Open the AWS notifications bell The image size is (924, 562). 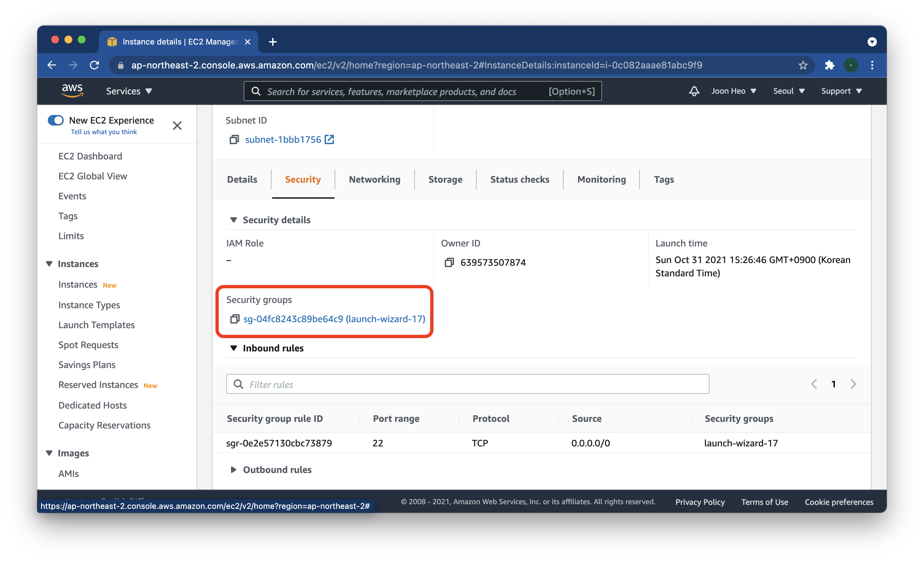[x=694, y=91]
